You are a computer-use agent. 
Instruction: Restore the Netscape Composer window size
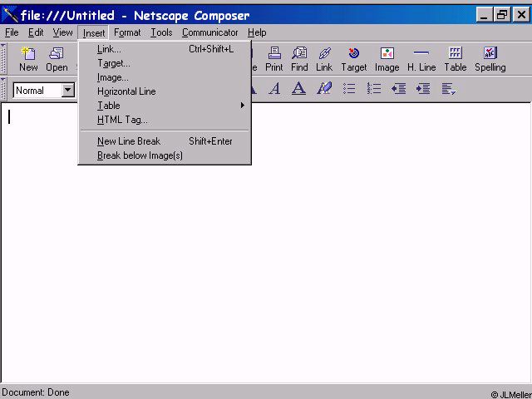[502, 15]
